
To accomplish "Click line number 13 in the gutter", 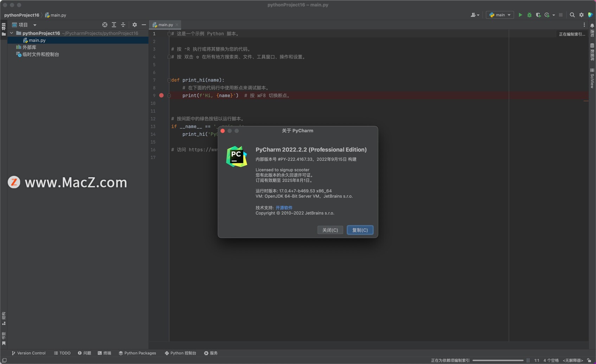I will (x=153, y=127).
